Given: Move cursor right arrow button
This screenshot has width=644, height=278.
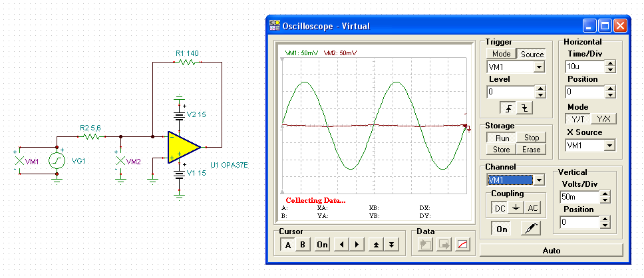Looking at the screenshot, I should pos(357,245).
